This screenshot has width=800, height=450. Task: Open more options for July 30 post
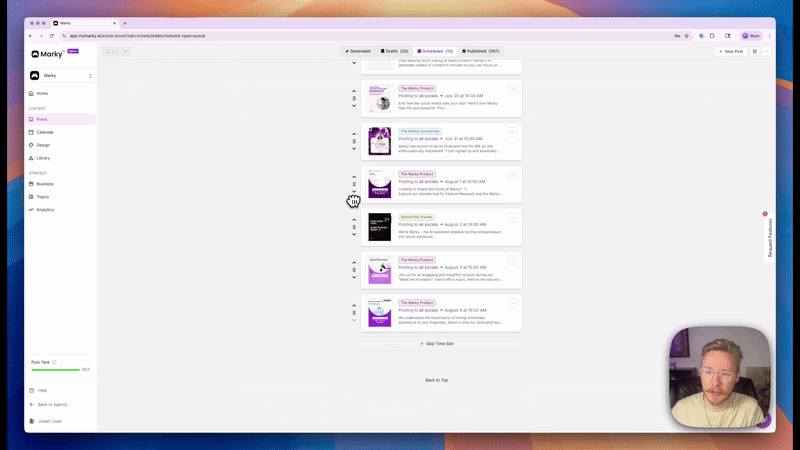(x=512, y=89)
